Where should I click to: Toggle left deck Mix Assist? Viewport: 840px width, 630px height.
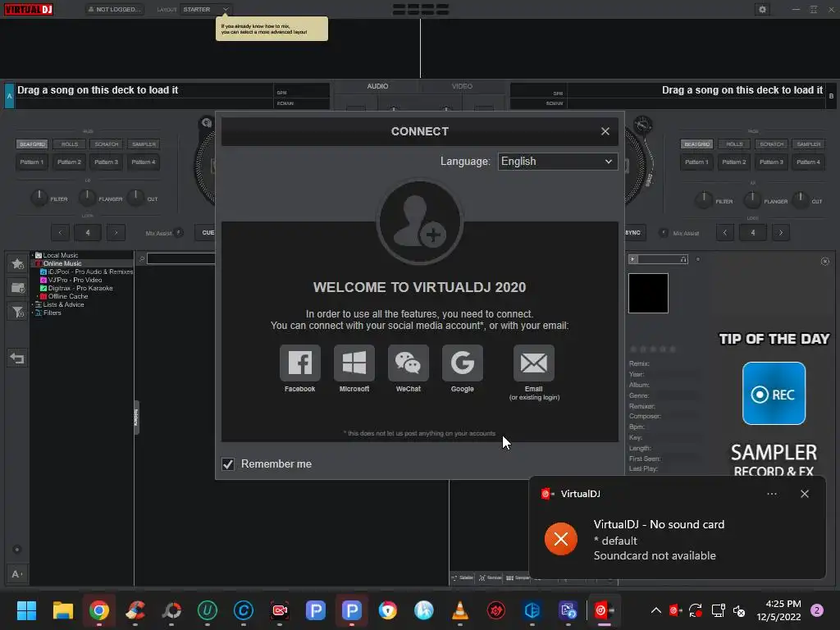point(179,232)
